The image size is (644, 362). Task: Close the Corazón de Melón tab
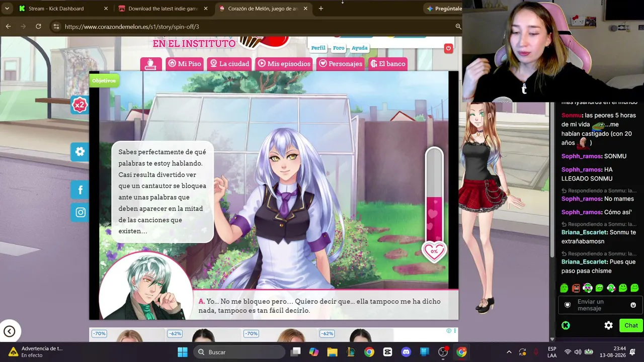305,9
